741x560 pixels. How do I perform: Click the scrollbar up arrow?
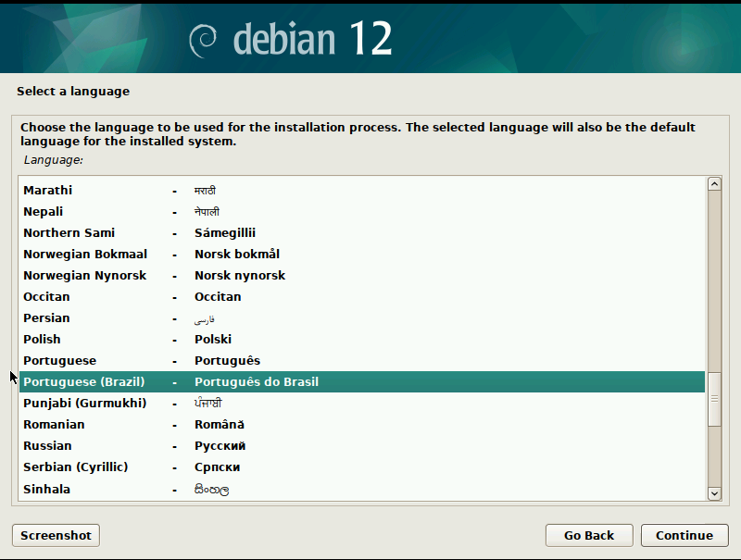click(x=714, y=183)
